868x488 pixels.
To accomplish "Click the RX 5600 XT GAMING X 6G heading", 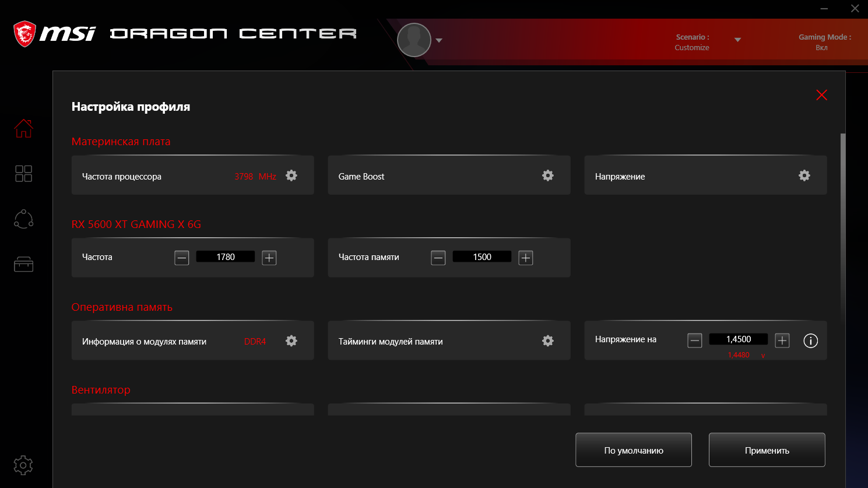I will click(x=136, y=224).
